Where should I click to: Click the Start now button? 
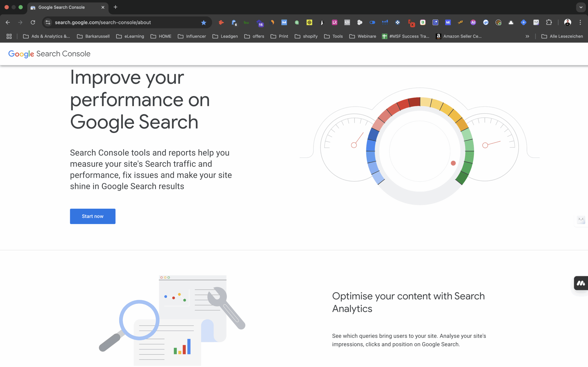point(93,216)
